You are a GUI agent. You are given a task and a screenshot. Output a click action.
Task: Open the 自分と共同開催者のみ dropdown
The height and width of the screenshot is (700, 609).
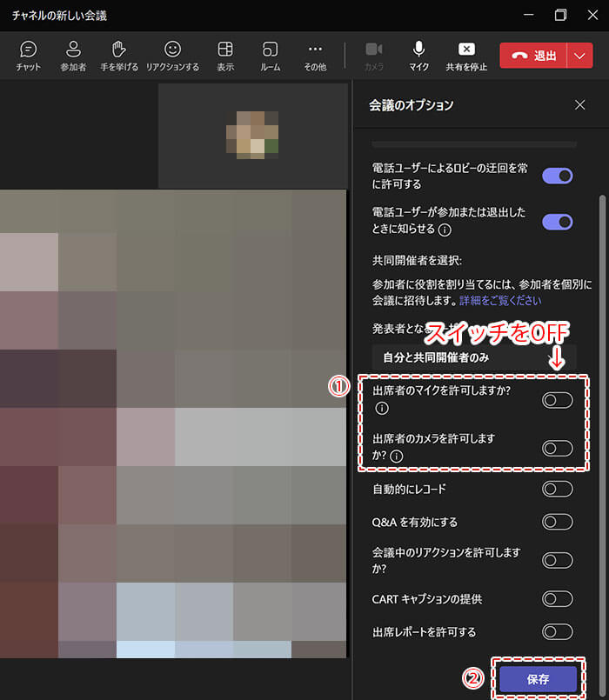pyautogui.click(x=474, y=357)
